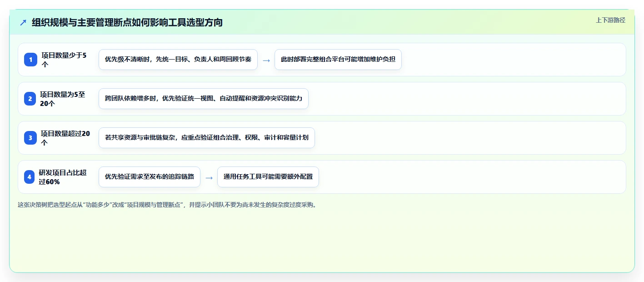Click the box 优先验证需求至发布的追踪链路
The image size is (644, 282).
tap(150, 177)
